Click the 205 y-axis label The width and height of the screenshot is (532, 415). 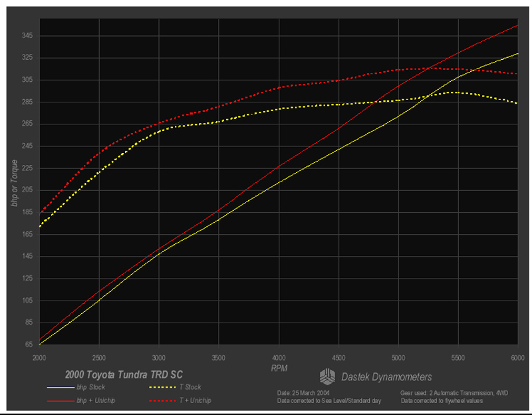27,190
